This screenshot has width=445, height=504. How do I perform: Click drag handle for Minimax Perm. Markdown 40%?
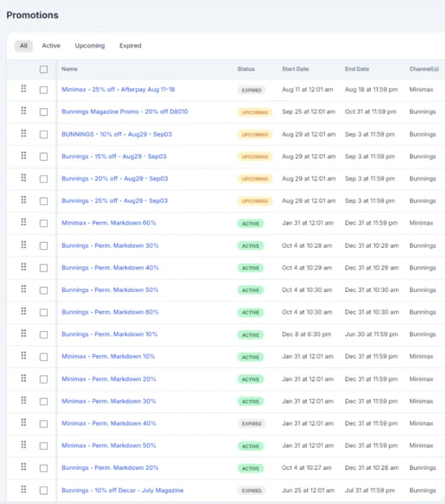[x=24, y=422]
